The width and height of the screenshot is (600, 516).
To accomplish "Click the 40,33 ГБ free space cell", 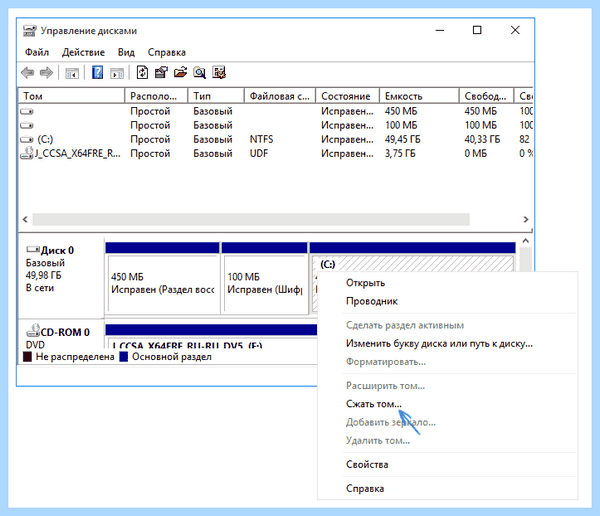I will coord(482,139).
